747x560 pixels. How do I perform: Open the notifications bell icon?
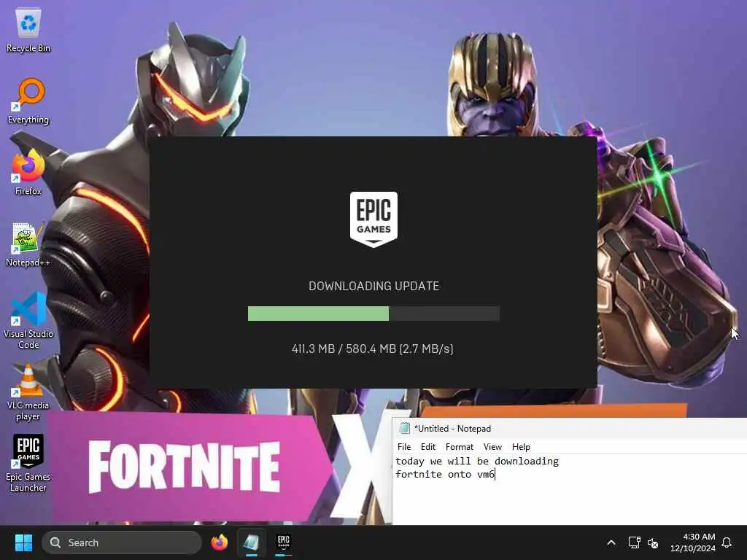coord(727,542)
